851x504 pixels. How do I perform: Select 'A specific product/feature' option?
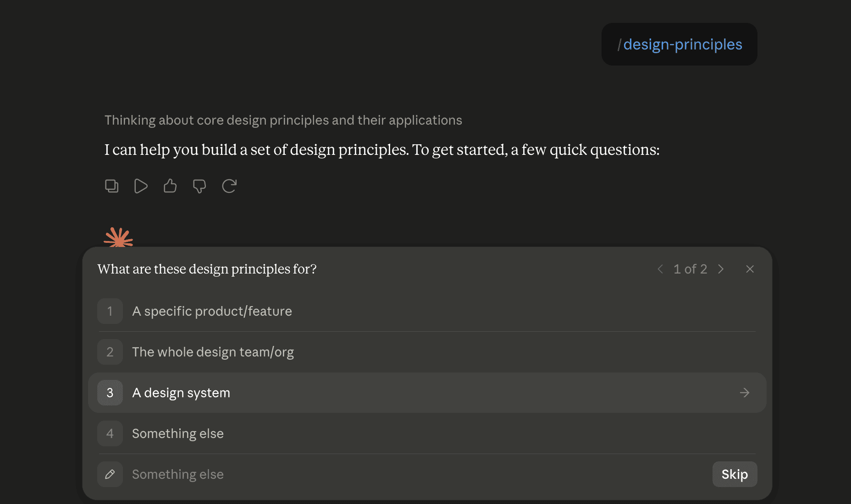tap(426, 311)
